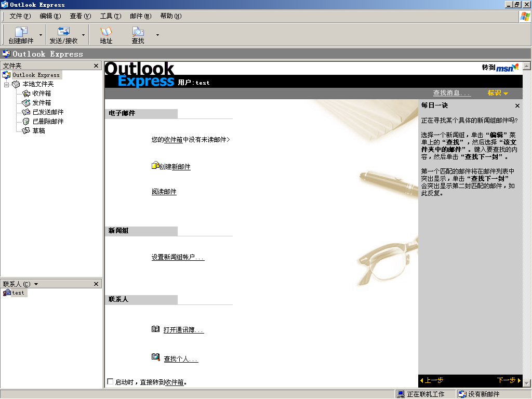The image size is (532, 399).
Task: Collapse the 本地文件夹 tree node
Action: click(6, 85)
